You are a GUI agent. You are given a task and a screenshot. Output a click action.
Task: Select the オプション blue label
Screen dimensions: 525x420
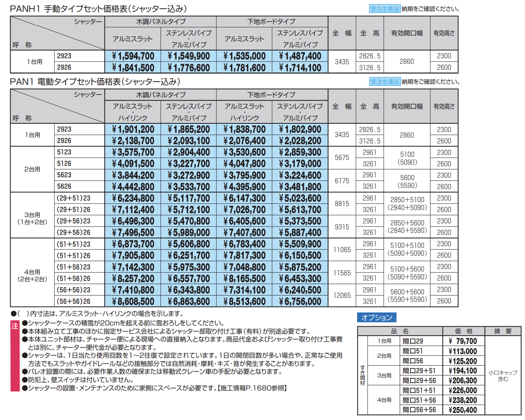(x=377, y=318)
